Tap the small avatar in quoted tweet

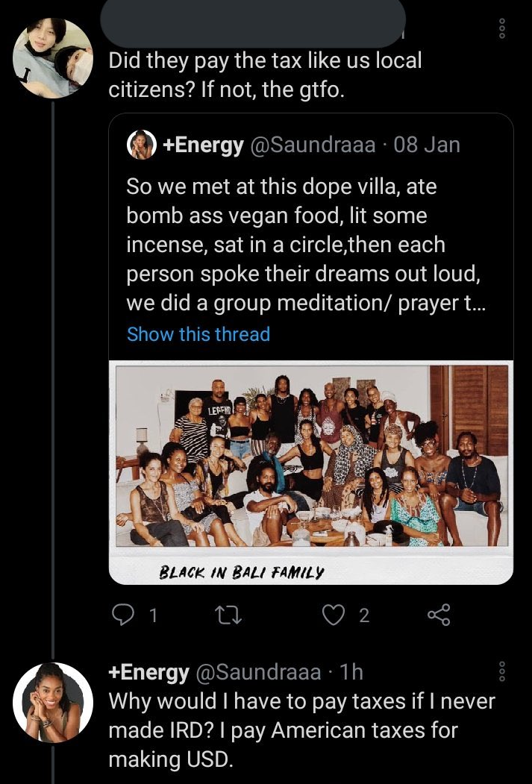pyautogui.click(x=142, y=145)
